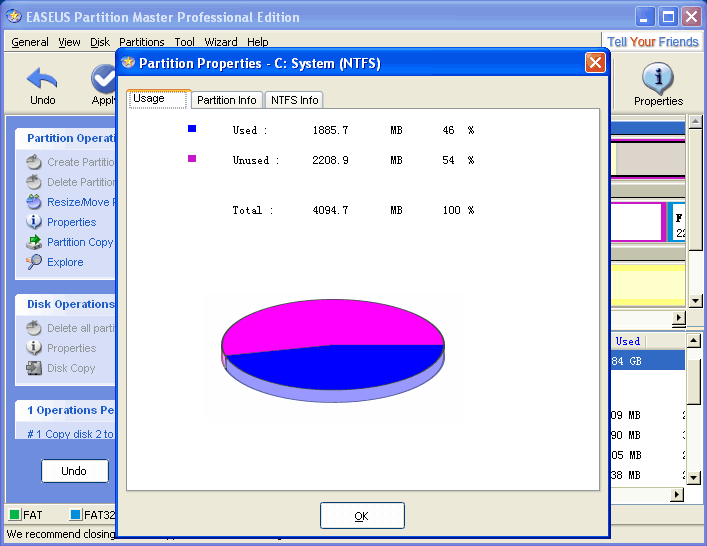Click the Used column header in partition list
This screenshot has width=707, height=546.
click(x=628, y=341)
